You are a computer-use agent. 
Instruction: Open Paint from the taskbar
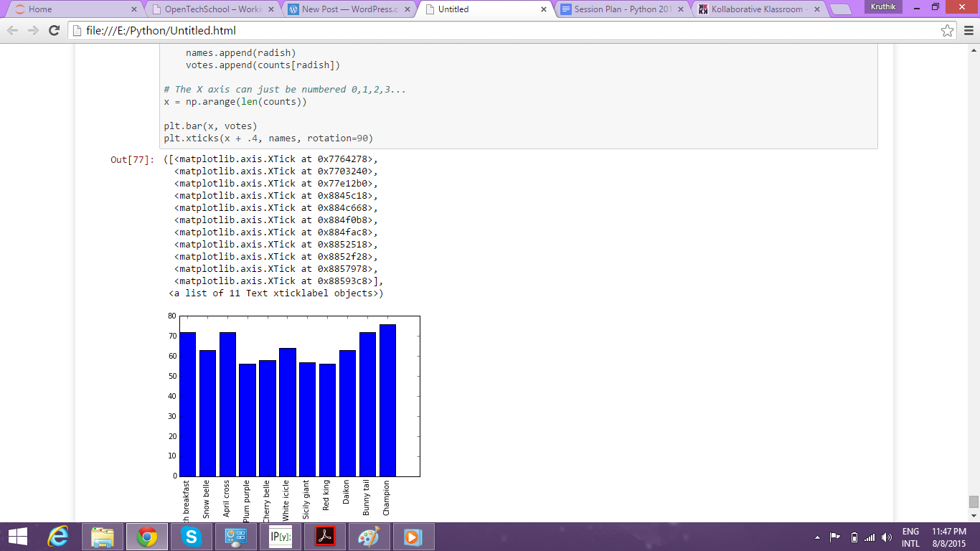click(368, 536)
